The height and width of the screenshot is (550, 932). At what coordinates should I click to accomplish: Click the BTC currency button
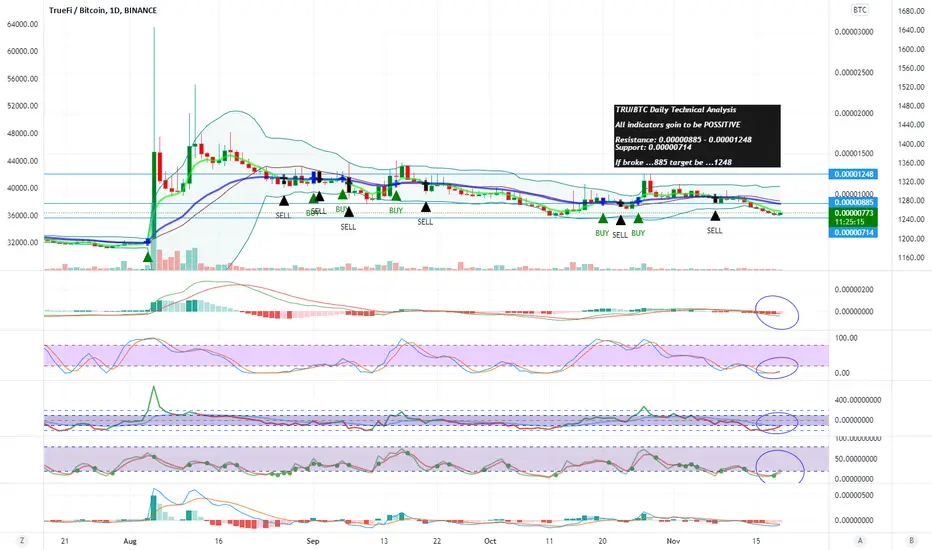click(x=859, y=10)
